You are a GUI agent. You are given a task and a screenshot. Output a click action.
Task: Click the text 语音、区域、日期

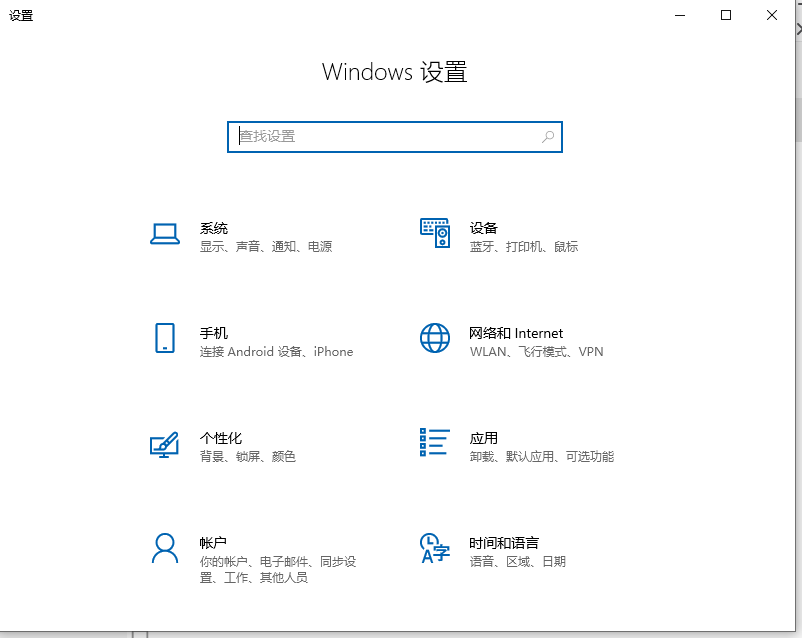pos(518,561)
